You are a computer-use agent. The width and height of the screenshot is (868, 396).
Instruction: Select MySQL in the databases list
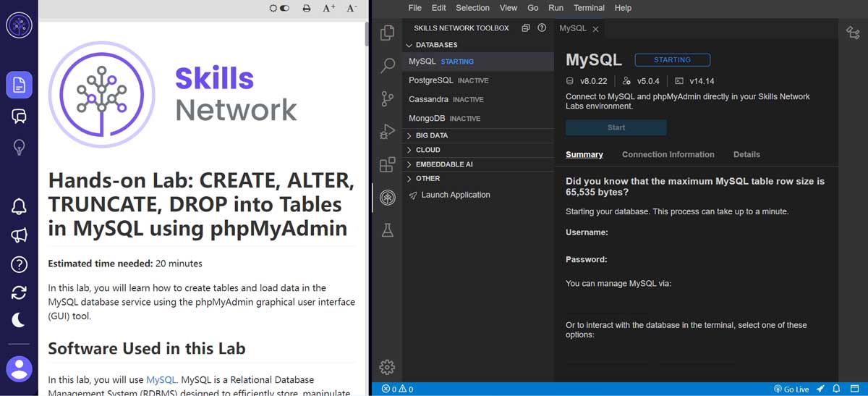click(479, 62)
